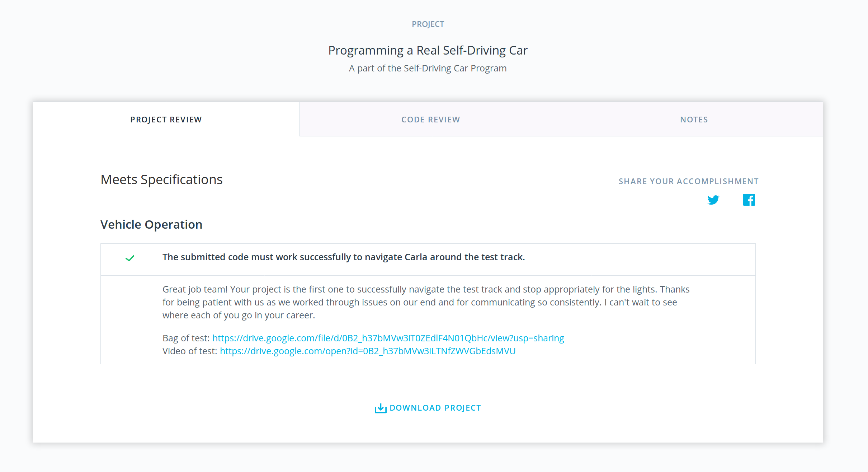This screenshot has height=472, width=868.
Task: Open the Video of test Drive link
Action: click(x=368, y=351)
